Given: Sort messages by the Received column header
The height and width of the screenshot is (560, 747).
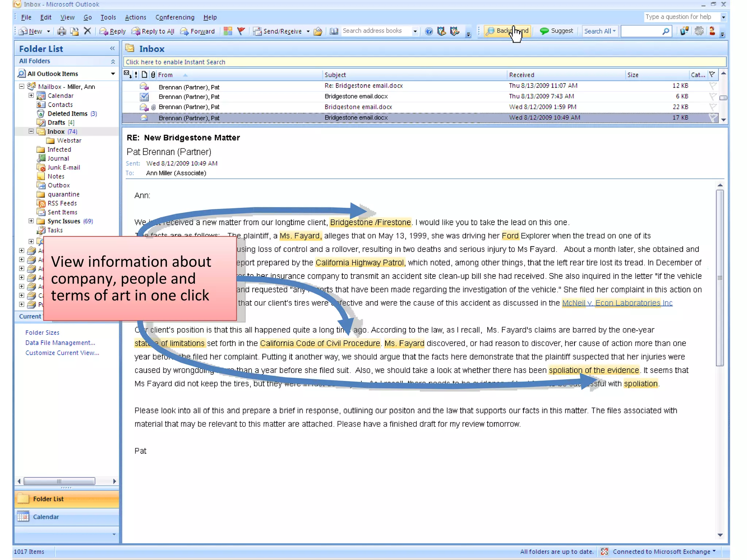Looking at the screenshot, I should coord(566,75).
